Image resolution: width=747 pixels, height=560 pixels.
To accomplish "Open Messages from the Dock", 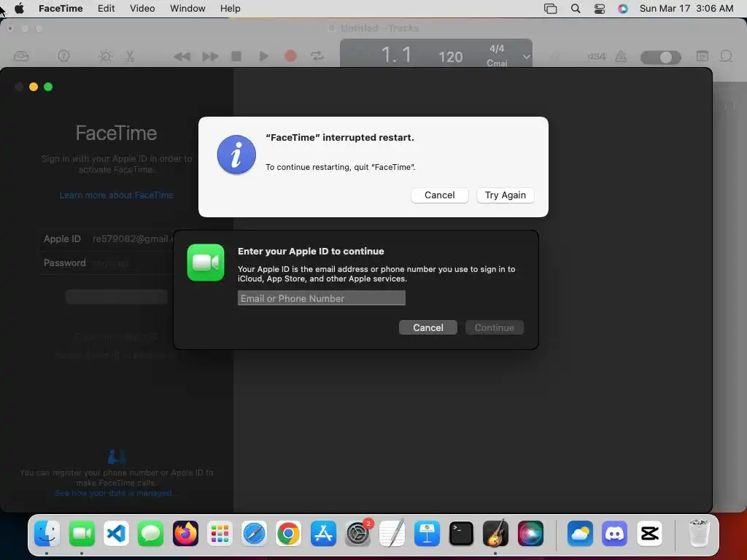I will pyautogui.click(x=150, y=533).
